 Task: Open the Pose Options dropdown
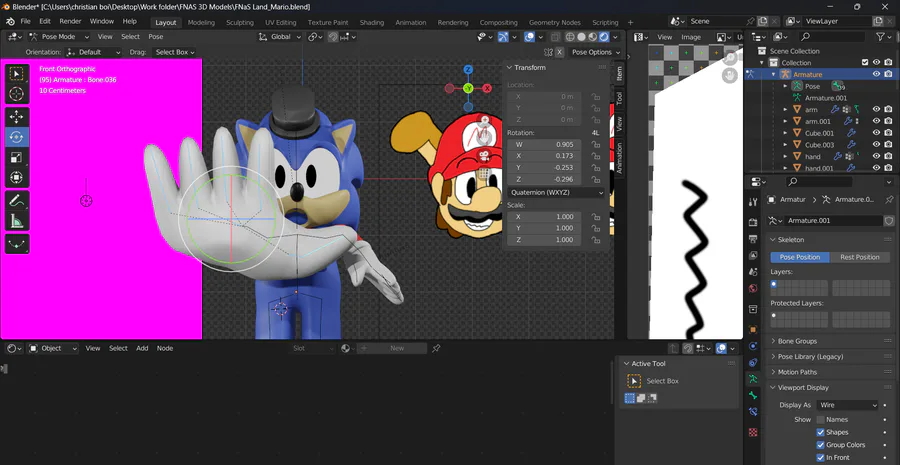pyautogui.click(x=596, y=52)
